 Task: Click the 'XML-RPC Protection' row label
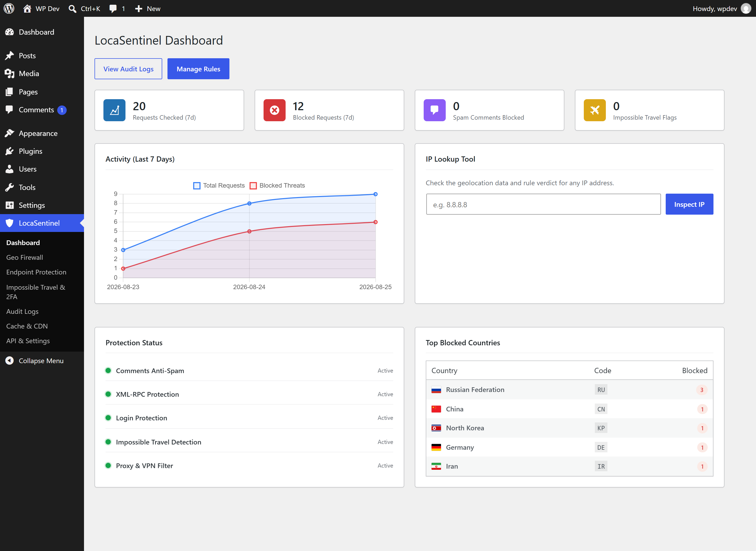(x=148, y=394)
